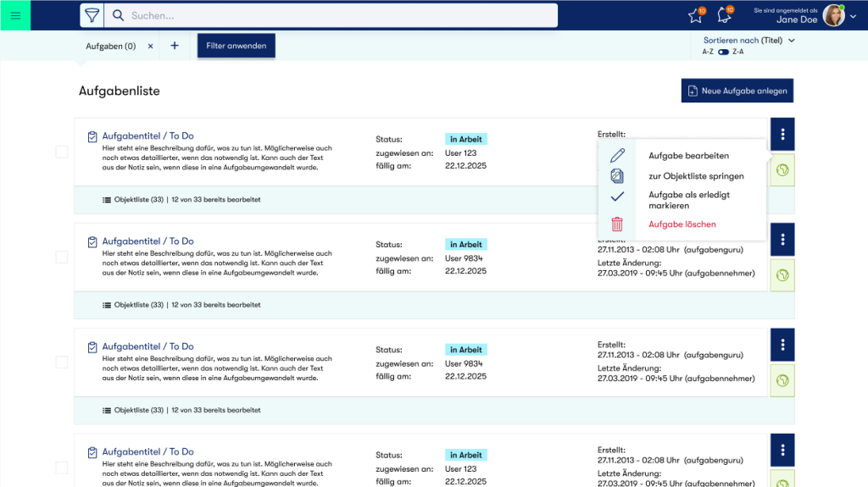This screenshot has width=868, height=487.
Task: Choose Aufgabe bearbeiten from context menu
Action: click(688, 156)
